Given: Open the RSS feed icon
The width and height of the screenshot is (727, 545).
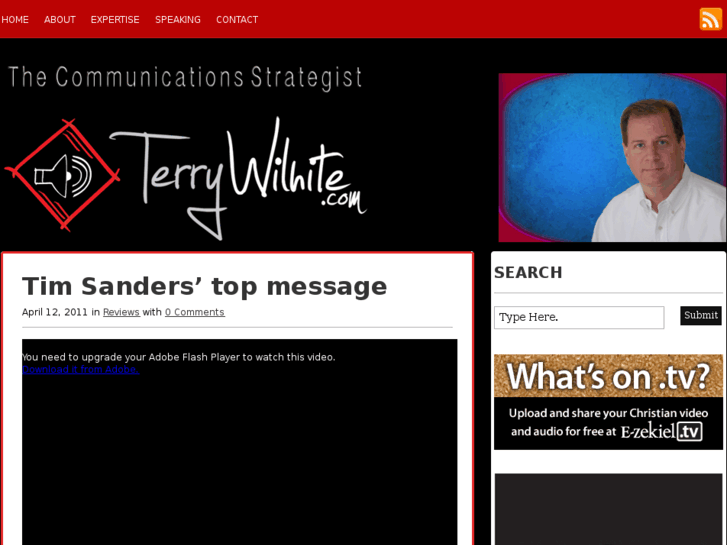Looking at the screenshot, I should 710,19.
